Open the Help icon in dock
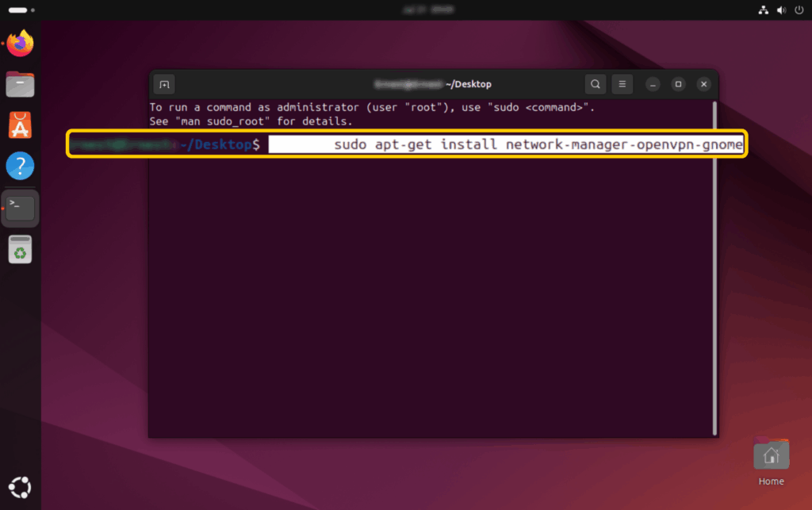Image resolution: width=812 pixels, height=510 pixels. [20, 166]
